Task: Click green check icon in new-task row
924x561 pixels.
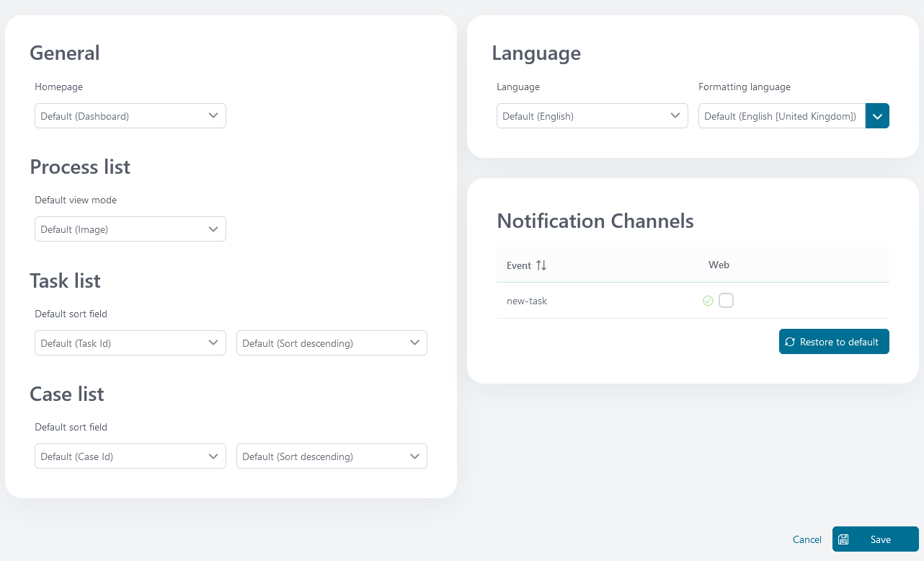Action: click(708, 301)
